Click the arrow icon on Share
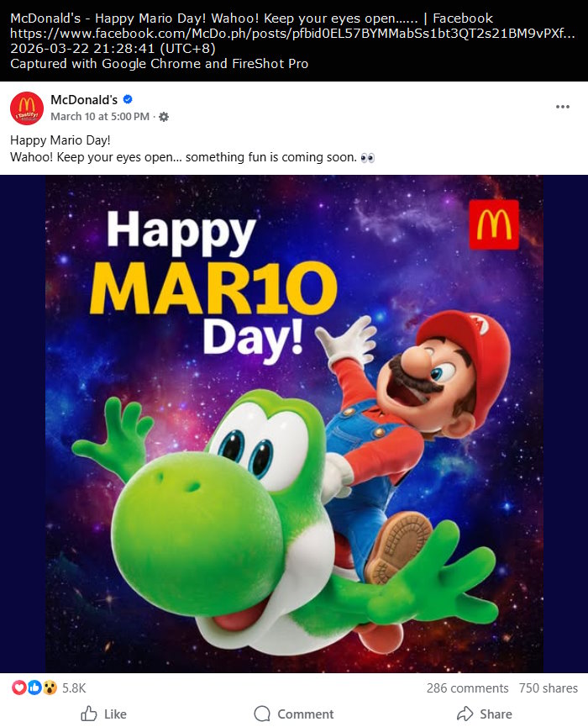Viewport: 588px width, 727px height. coord(465,714)
